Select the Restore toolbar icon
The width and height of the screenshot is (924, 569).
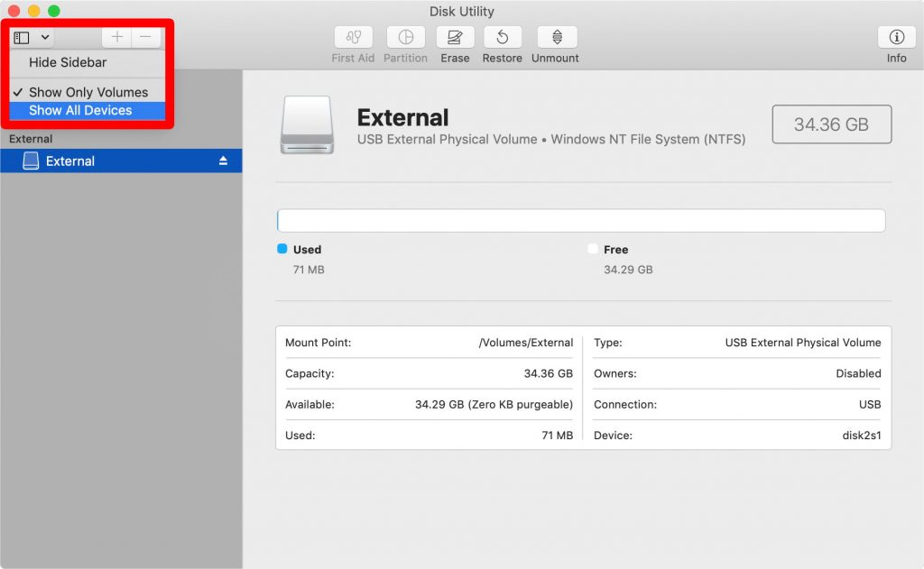tap(502, 37)
